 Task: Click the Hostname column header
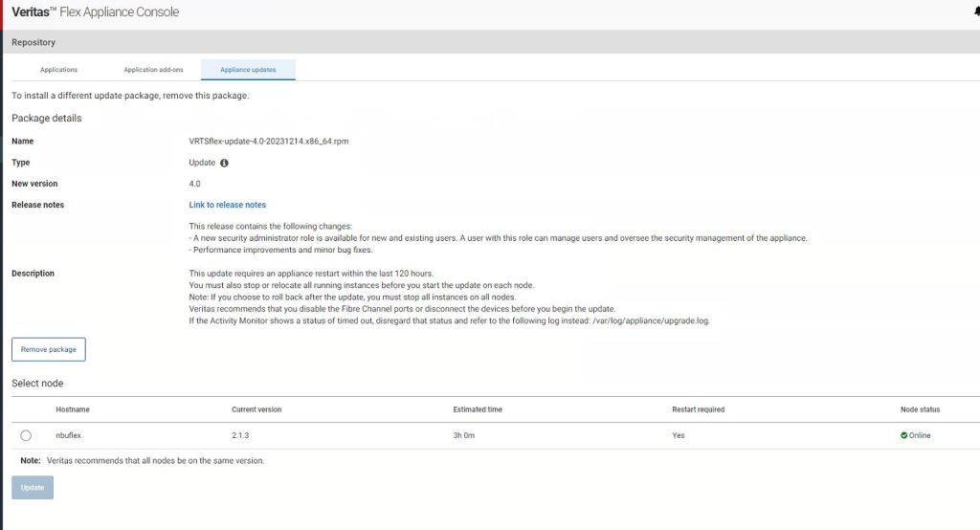coord(74,409)
